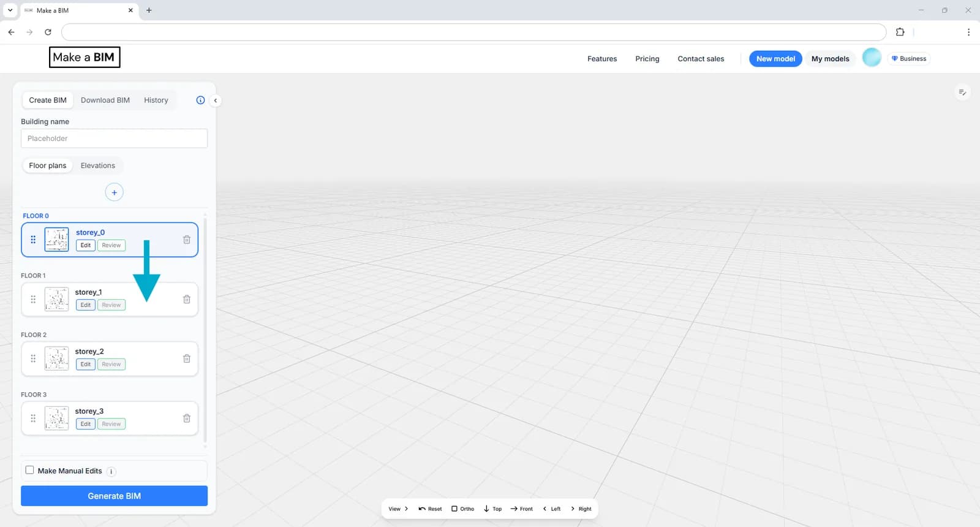Edit the storey_3 floor plan

click(x=86, y=424)
